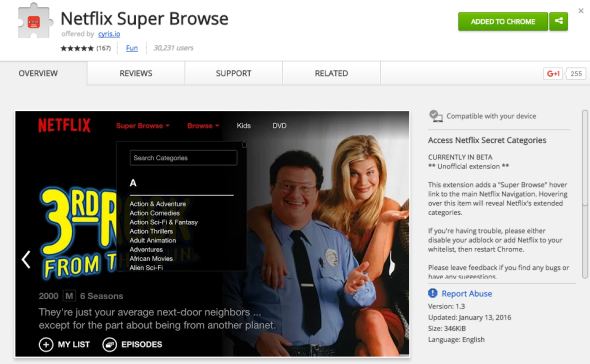The height and width of the screenshot is (364, 590).
Task: Select Action Thrillers category
Action: (151, 231)
